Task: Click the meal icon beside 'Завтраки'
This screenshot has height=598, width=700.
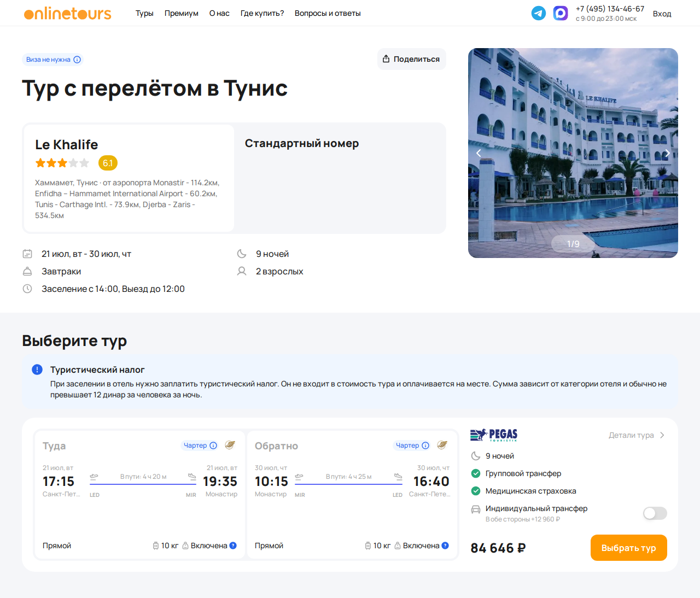Action: (x=27, y=271)
